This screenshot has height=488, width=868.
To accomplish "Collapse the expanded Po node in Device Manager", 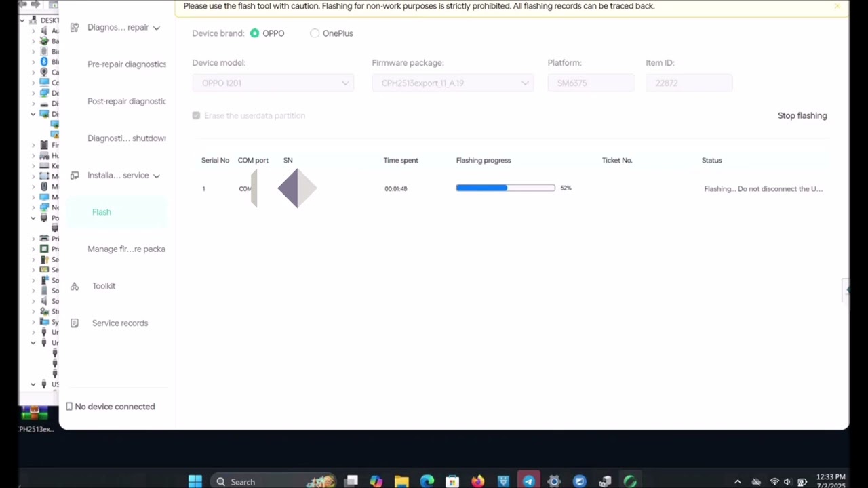I will pyautogui.click(x=33, y=218).
